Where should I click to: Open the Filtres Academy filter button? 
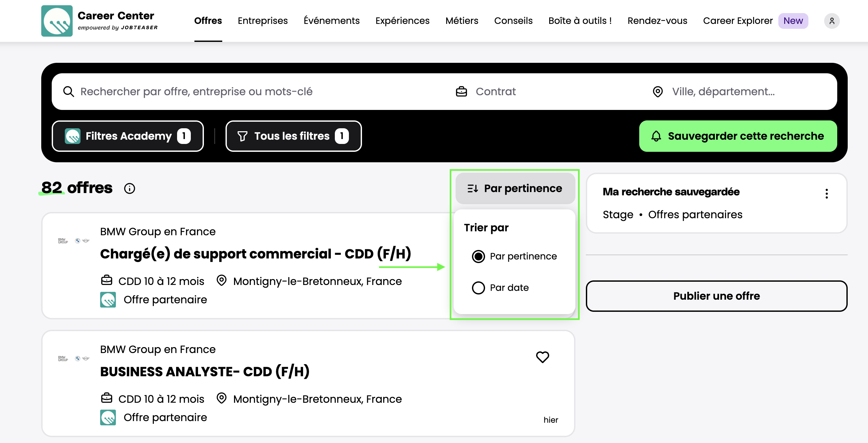coord(128,136)
